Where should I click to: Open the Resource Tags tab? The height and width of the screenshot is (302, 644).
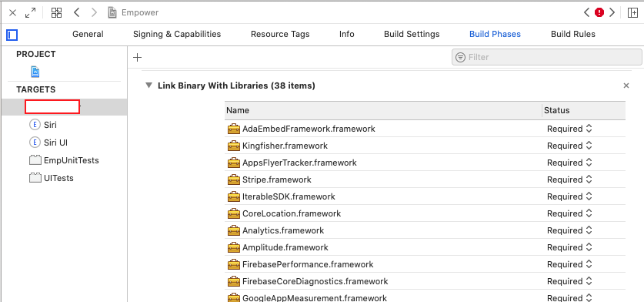280,34
